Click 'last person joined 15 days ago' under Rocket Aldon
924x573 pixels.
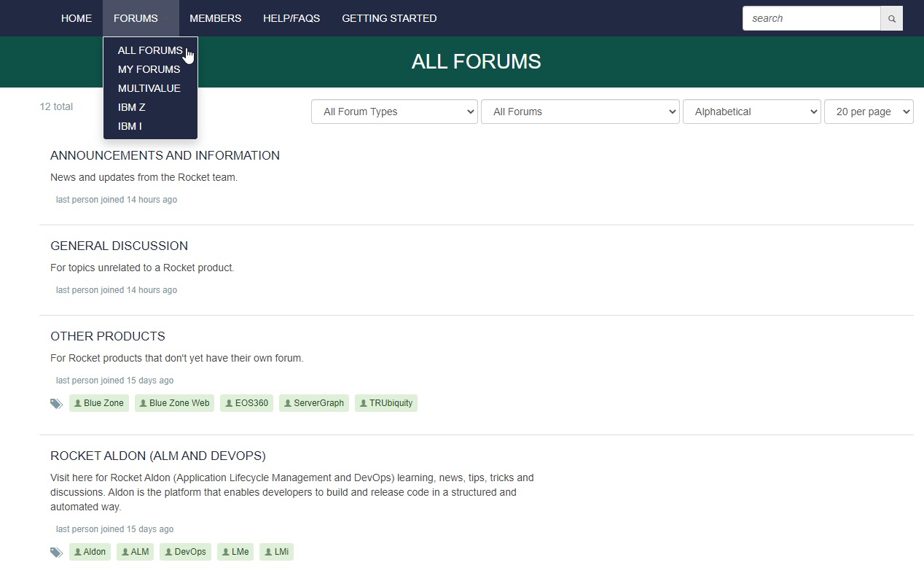point(114,529)
